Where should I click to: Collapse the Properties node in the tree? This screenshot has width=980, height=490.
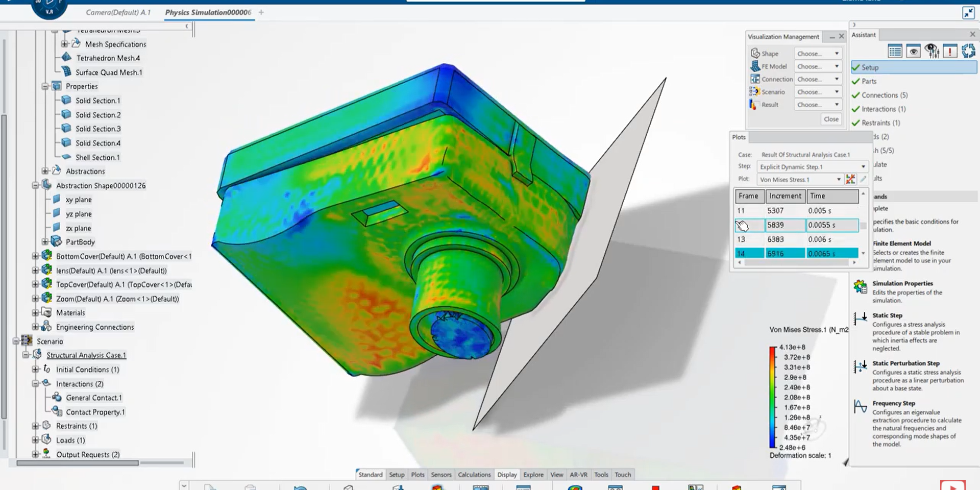pos(45,86)
